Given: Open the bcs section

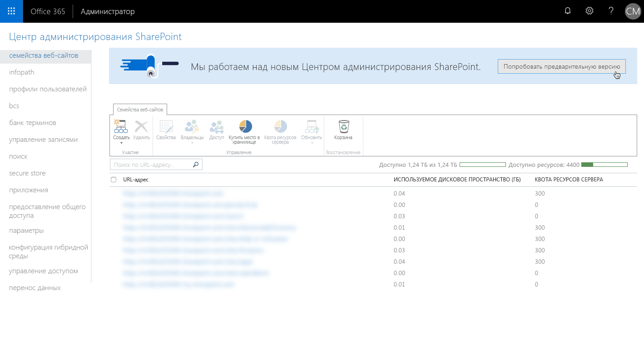Looking at the screenshot, I should [x=14, y=106].
